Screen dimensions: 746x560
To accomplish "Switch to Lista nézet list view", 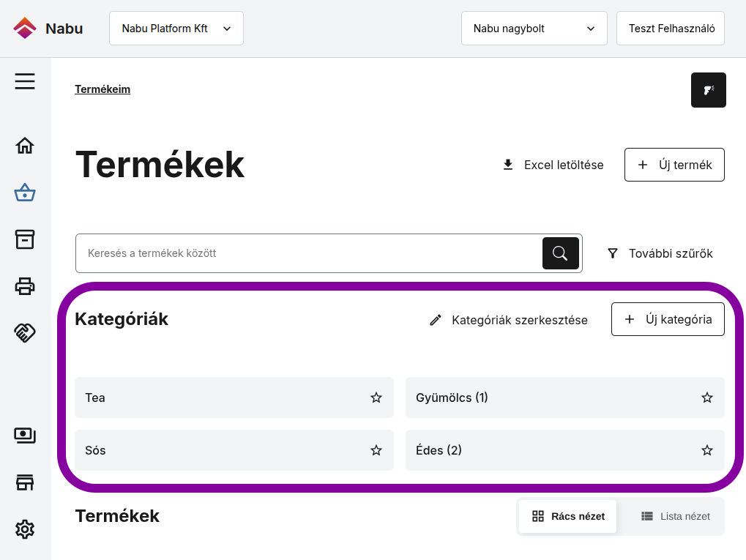I will 676,516.
